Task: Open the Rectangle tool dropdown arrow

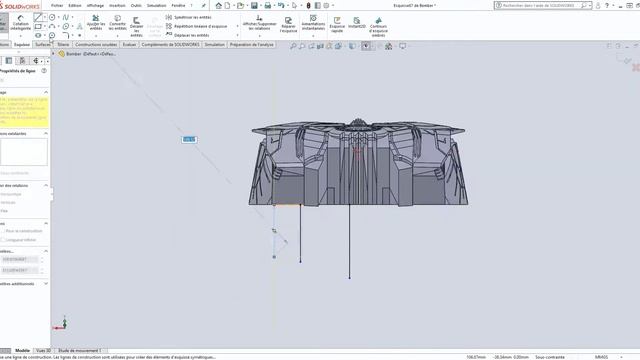Action: (x=45, y=27)
